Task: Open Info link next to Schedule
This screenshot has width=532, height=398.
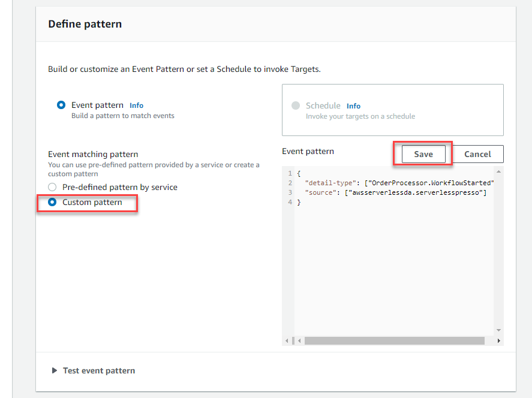Action: coord(353,106)
